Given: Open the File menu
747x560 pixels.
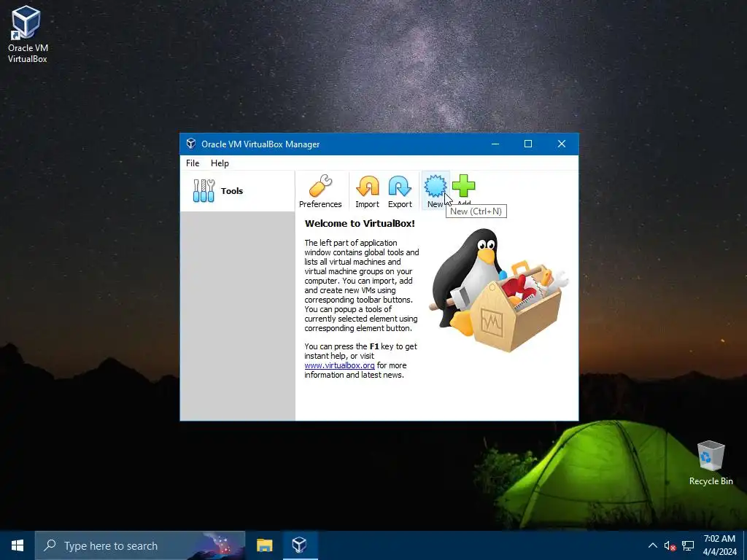Looking at the screenshot, I should [193, 163].
